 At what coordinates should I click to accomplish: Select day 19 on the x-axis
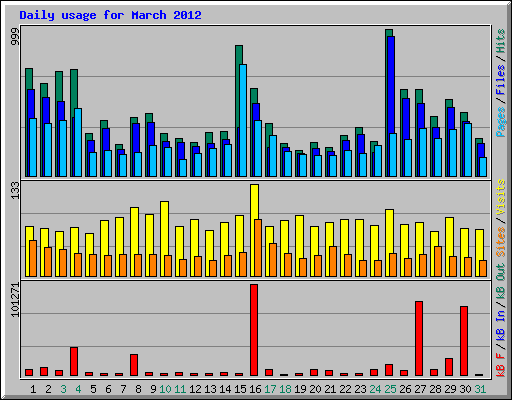pyautogui.click(x=300, y=389)
